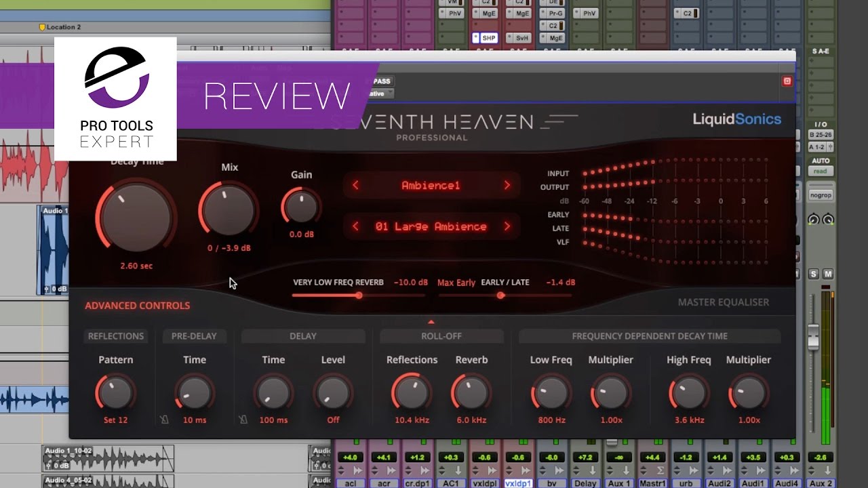Open the Ambience1 preset bank selector
This screenshot has height=488, width=868.
tap(431, 185)
